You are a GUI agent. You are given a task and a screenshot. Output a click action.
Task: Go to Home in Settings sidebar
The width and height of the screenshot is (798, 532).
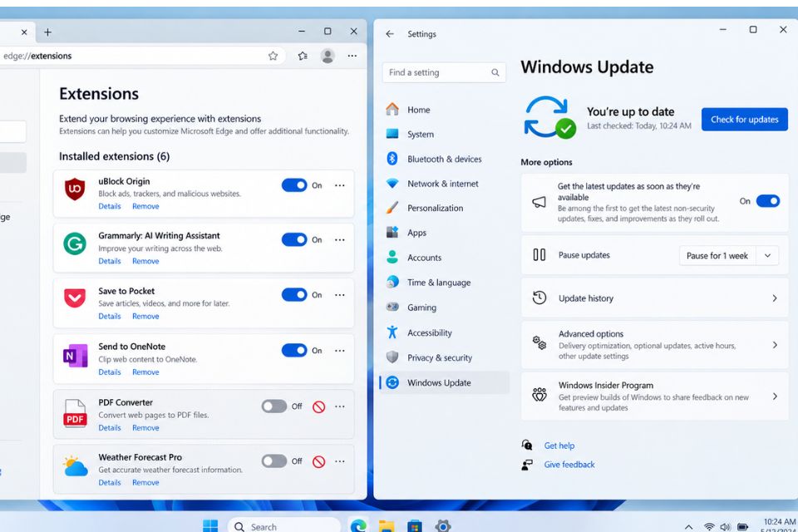pos(445,110)
